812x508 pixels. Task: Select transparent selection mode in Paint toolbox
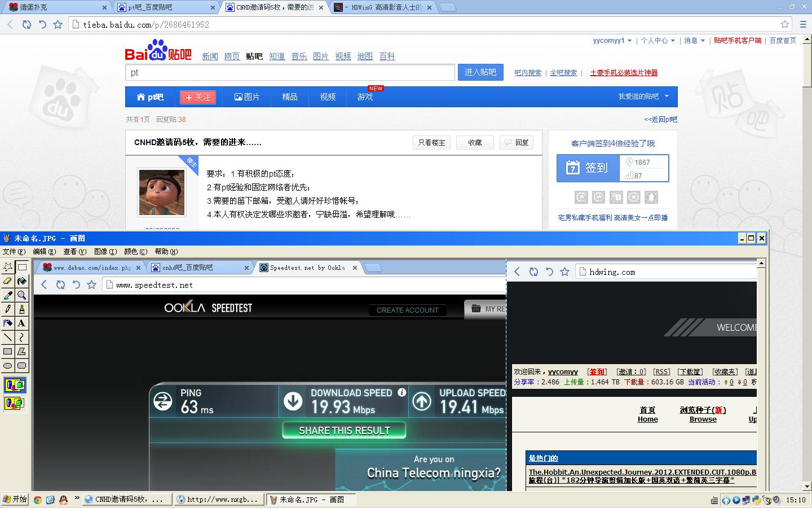coord(15,403)
